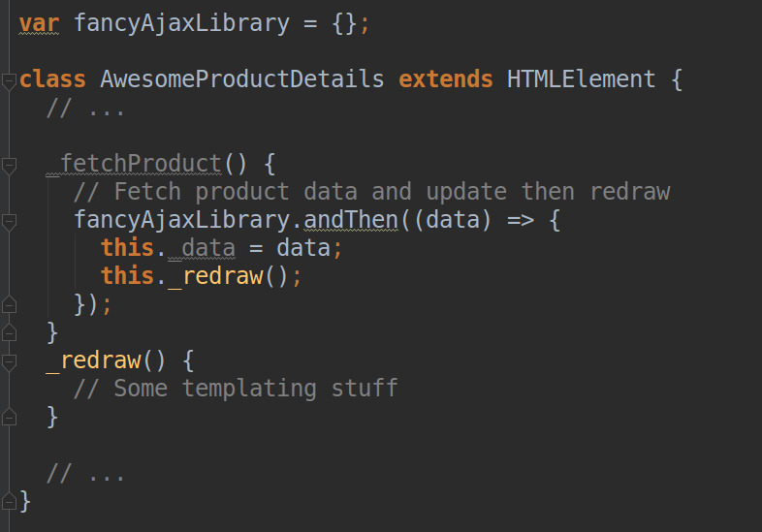Viewport: 762px width, 532px height.
Task: Collapse the _fetchProduct method fold marker
Action: pyautogui.click(x=10, y=165)
